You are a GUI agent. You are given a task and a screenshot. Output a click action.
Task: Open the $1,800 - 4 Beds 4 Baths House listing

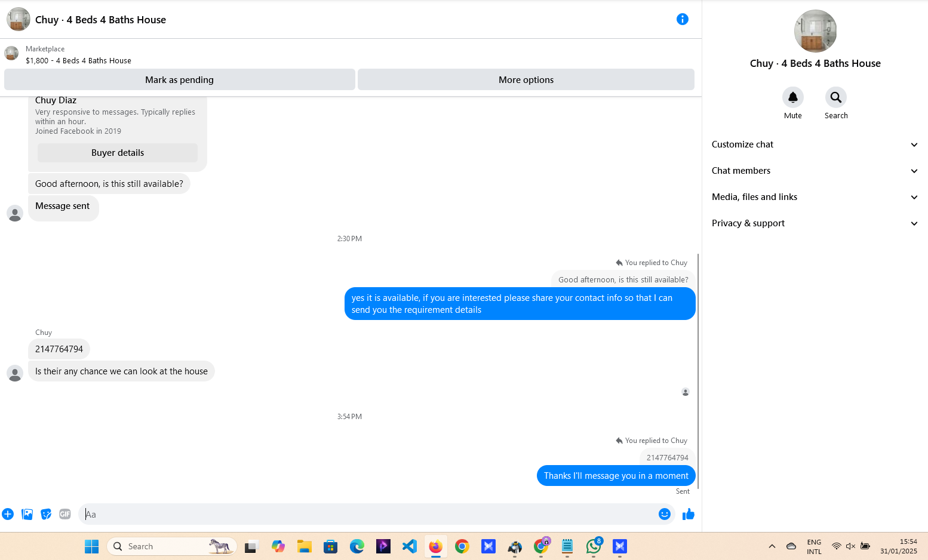click(78, 61)
